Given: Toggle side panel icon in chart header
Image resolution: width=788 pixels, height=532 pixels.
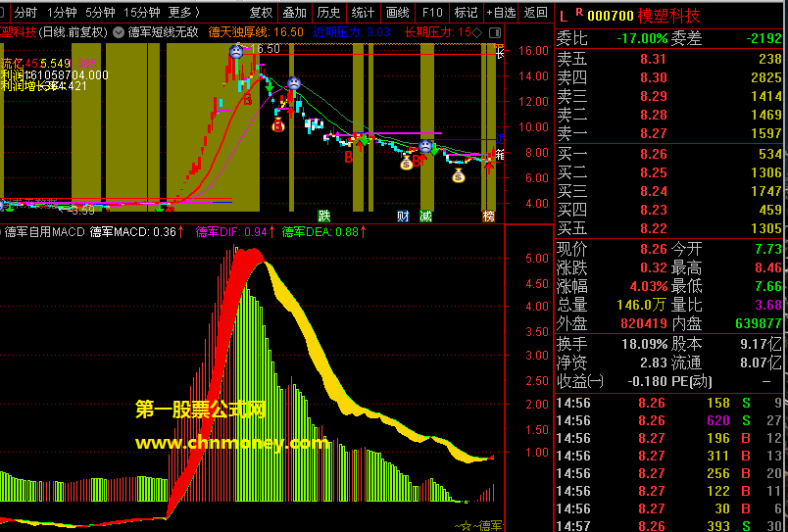Looking at the screenshot, I should (495, 32).
